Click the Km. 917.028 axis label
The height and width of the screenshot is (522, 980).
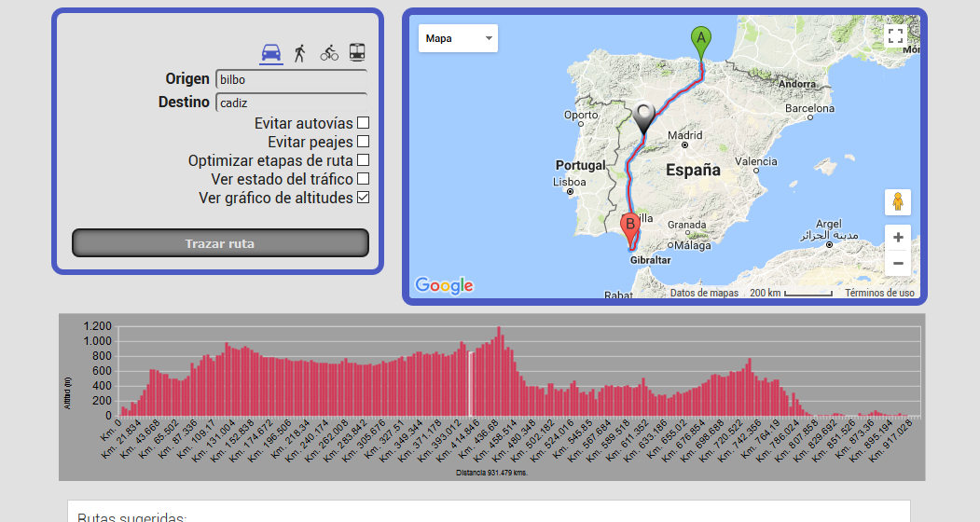tap(890, 441)
